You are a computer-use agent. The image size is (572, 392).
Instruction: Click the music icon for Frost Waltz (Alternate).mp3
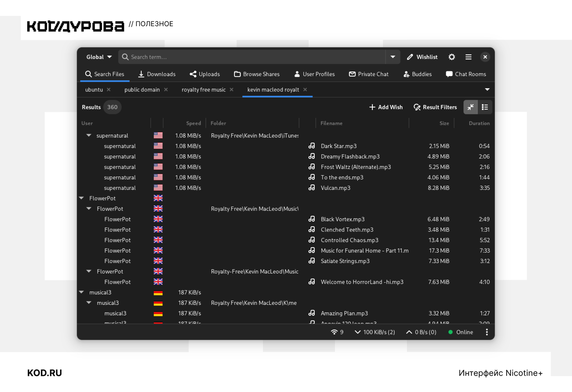[312, 167]
